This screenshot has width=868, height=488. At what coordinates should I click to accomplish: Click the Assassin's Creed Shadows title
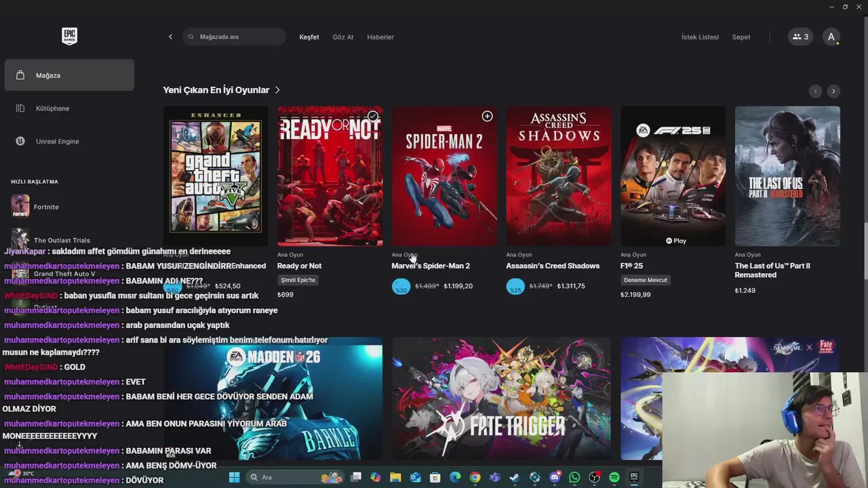coord(553,266)
